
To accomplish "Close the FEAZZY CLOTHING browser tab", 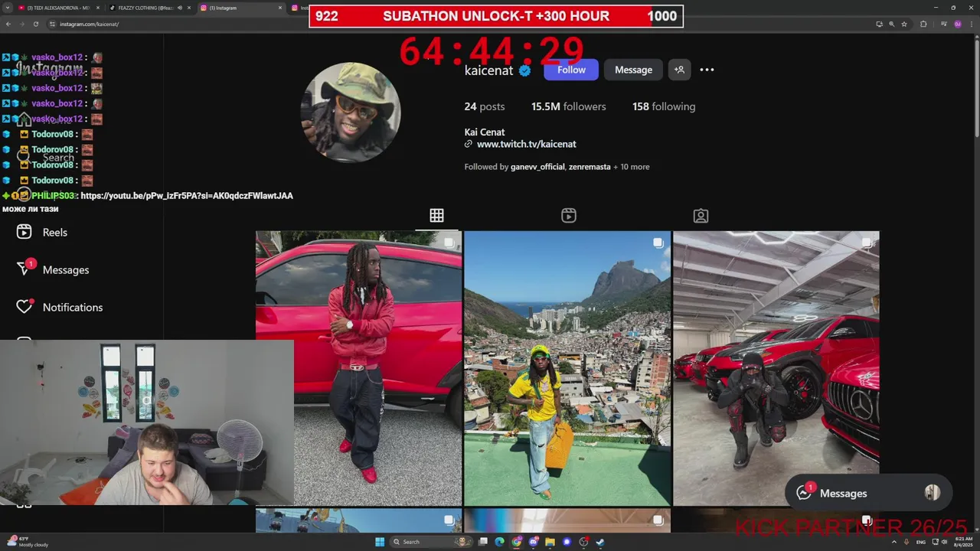I will (189, 8).
